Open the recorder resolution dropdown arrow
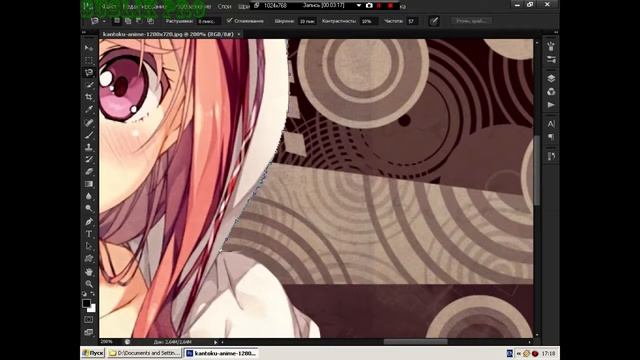The height and width of the screenshot is (360, 640). click(358, 6)
